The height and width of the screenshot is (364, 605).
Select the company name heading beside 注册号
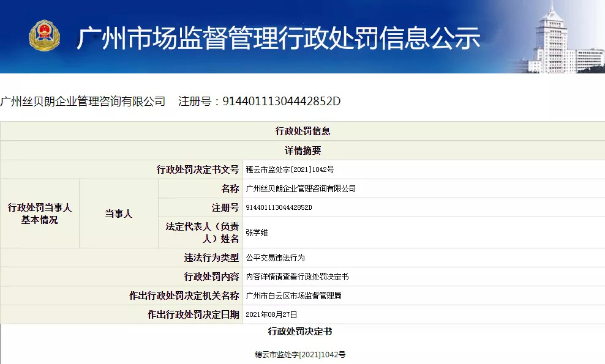(83, 101)
